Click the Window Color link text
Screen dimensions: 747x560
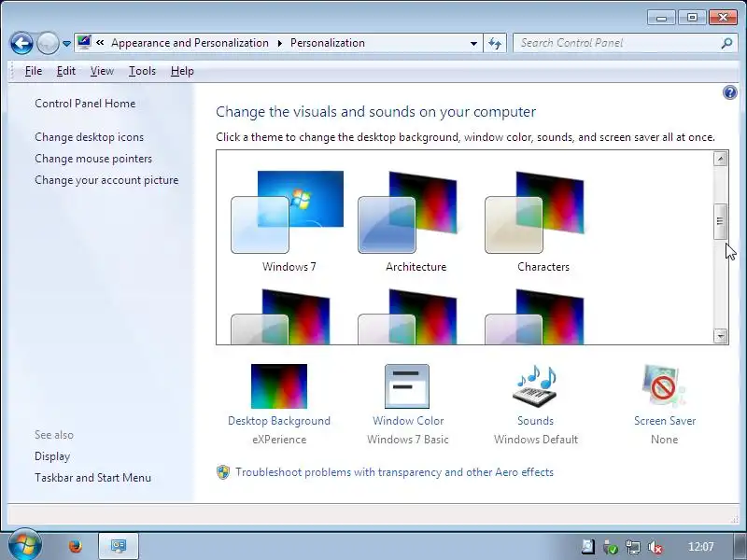408,421
